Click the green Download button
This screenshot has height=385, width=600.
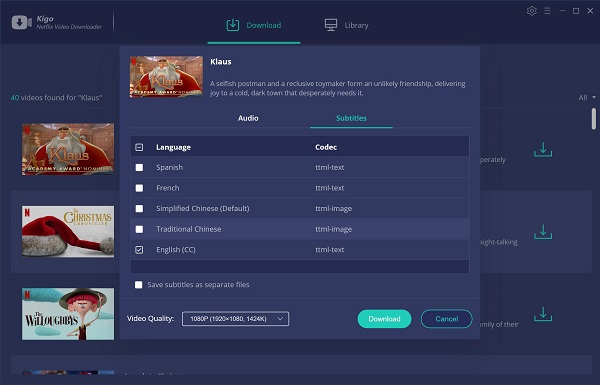pyautogui.click(x=384, y=319)
